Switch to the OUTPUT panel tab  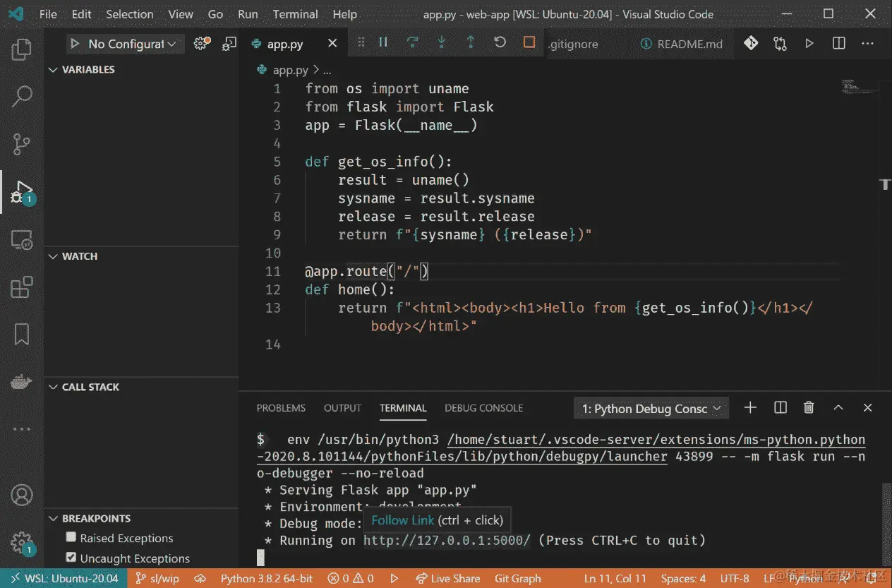coord(342,408)
